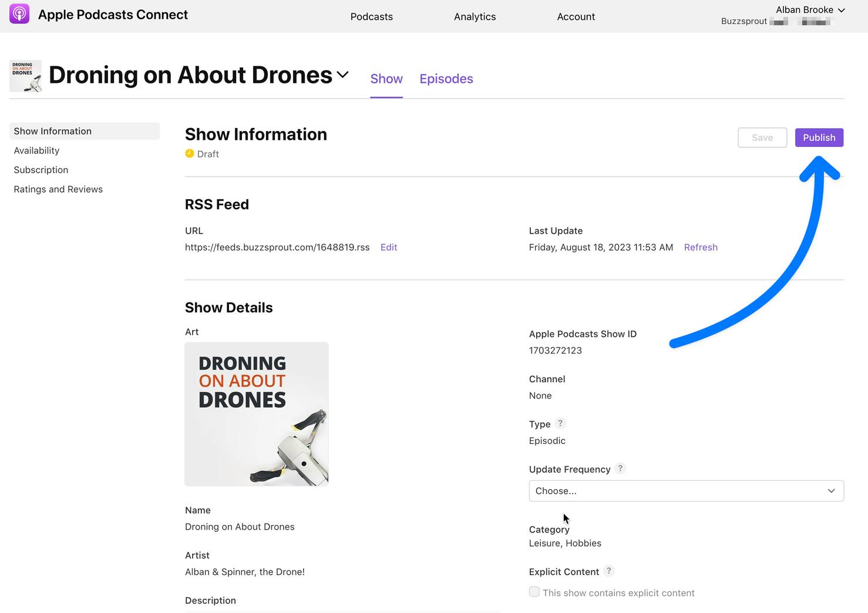Click the Droning on About Drones artwork image
This screenshot has height=613, width=868.
click(x=256, y=414)
